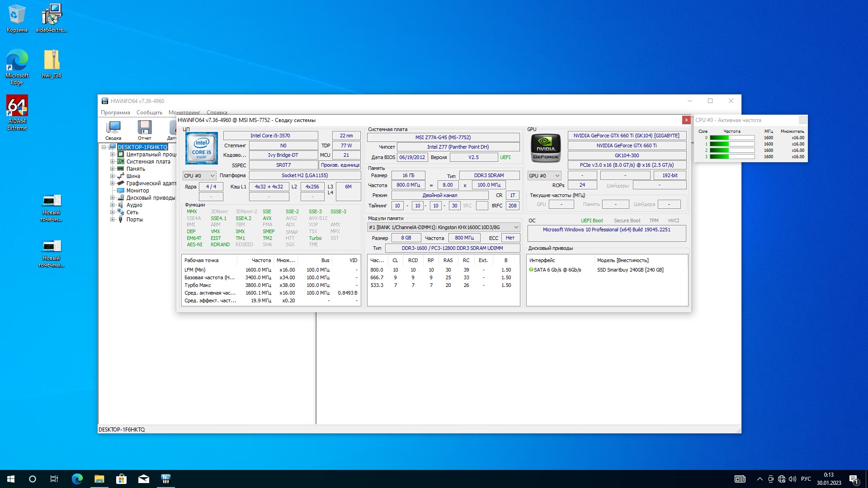Click the Core 0 frequency bar
The height and width of the screenshot is (488, 868).
(732, 138)
